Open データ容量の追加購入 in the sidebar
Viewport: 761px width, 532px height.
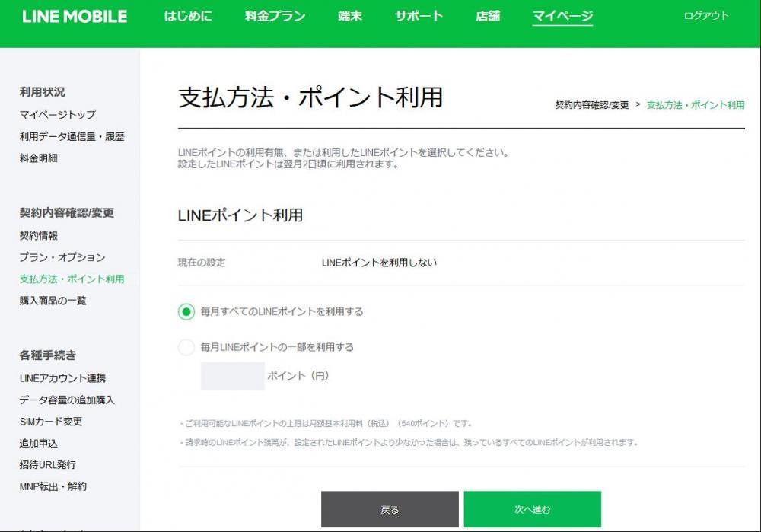click(67, 400)
